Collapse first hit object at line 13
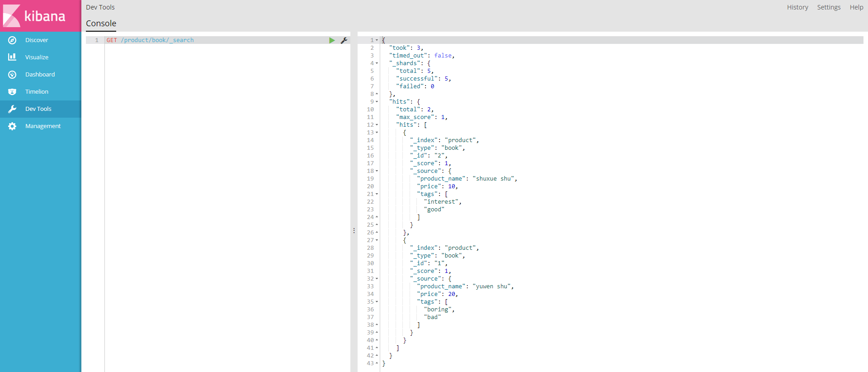 [377, 133]
